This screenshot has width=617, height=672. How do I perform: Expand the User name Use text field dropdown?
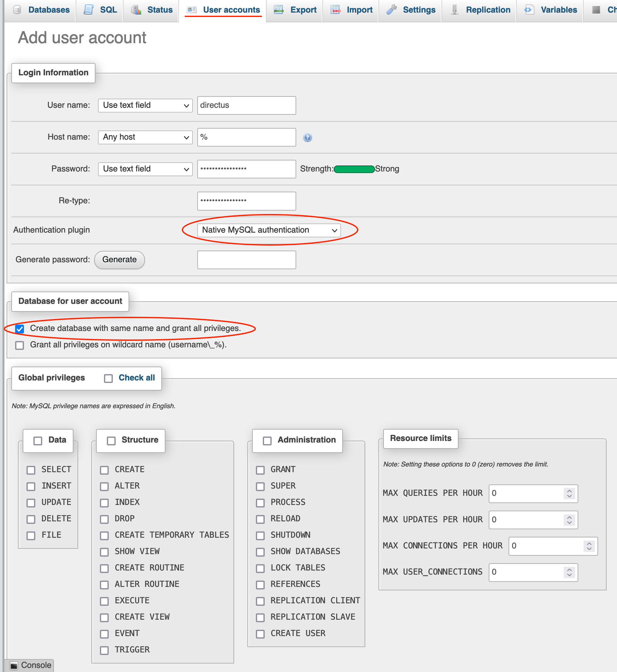coord(145,106)
